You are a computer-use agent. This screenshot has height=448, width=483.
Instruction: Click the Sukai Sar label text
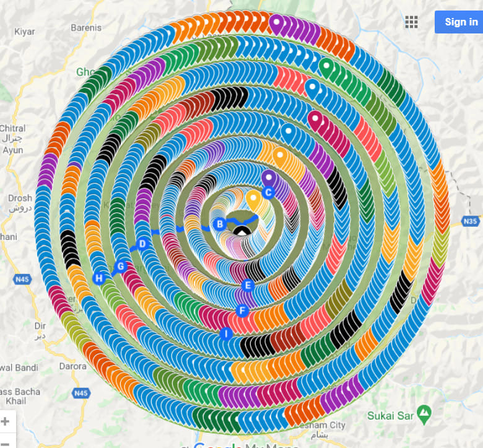pos(390,416)
